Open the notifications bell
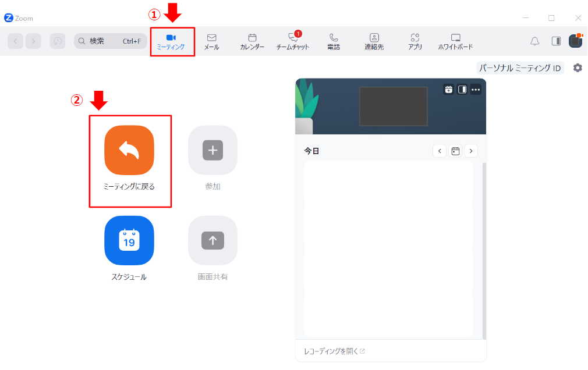The image size is (588, 370). point(535,41)
